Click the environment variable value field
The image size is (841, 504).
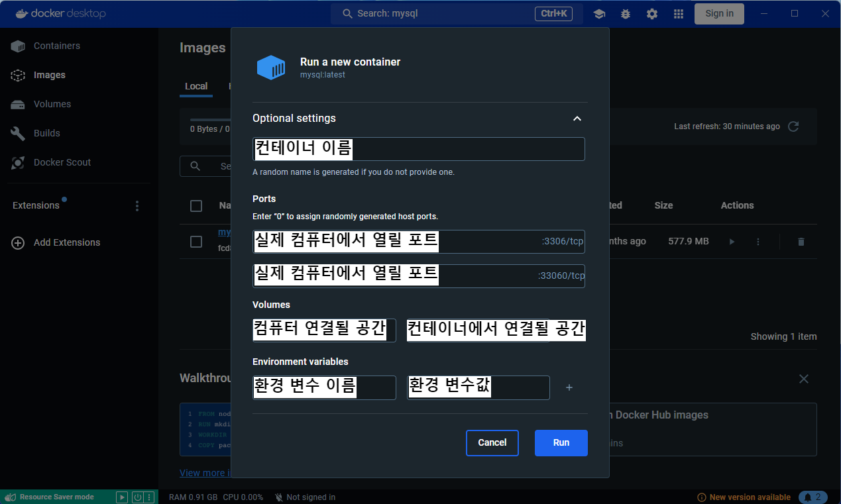(x=478, y=387)
